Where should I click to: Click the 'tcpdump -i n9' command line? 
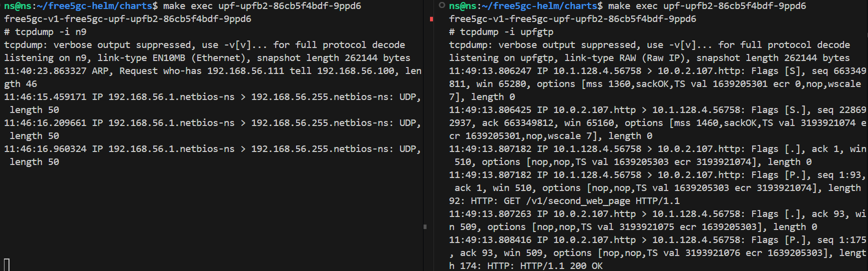[45, 32]
